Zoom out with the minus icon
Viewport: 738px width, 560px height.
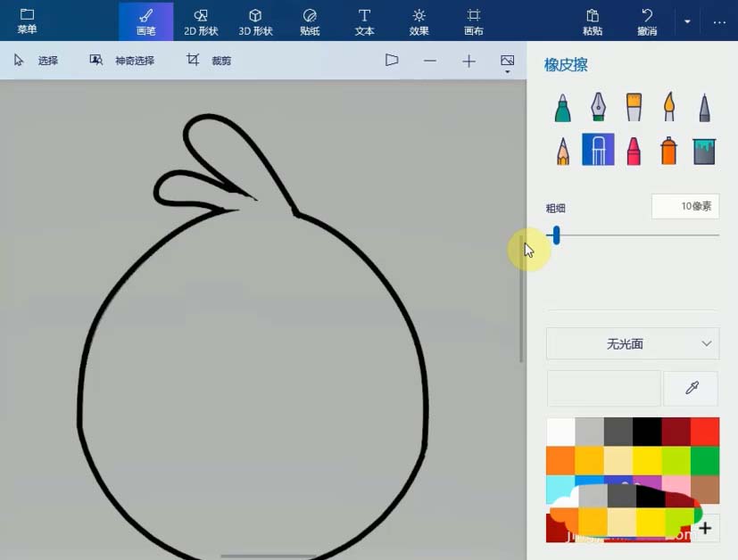point(430,61)
